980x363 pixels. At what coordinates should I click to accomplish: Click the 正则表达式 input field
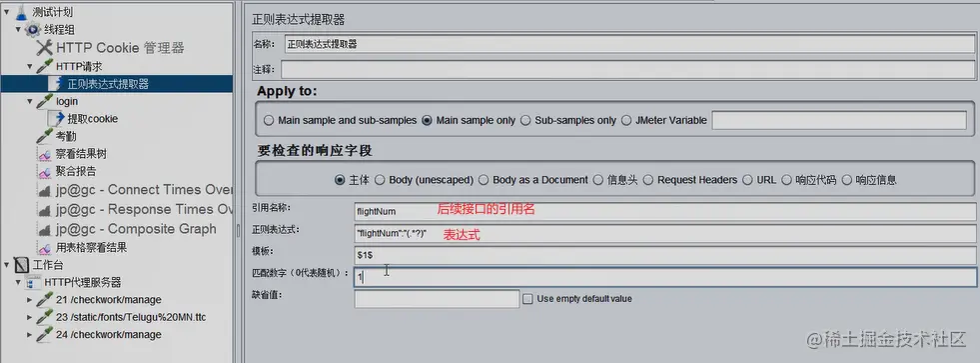pyautogui.click(x=665, y=233)
